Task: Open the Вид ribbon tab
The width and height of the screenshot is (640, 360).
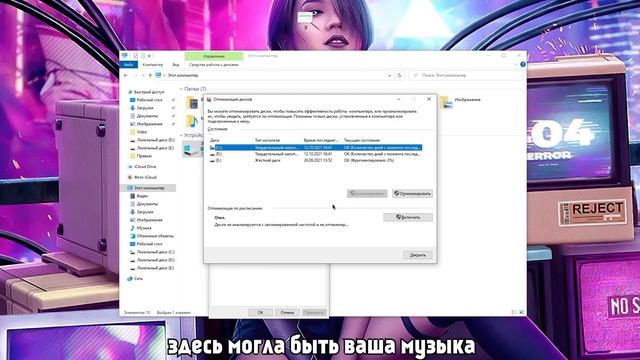Action: [176, 64]
